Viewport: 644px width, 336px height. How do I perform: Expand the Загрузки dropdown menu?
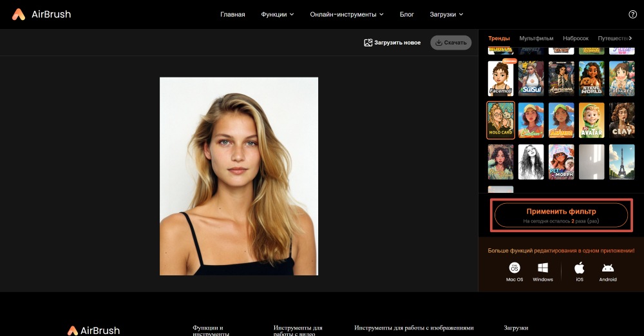(x=447, y=14)
